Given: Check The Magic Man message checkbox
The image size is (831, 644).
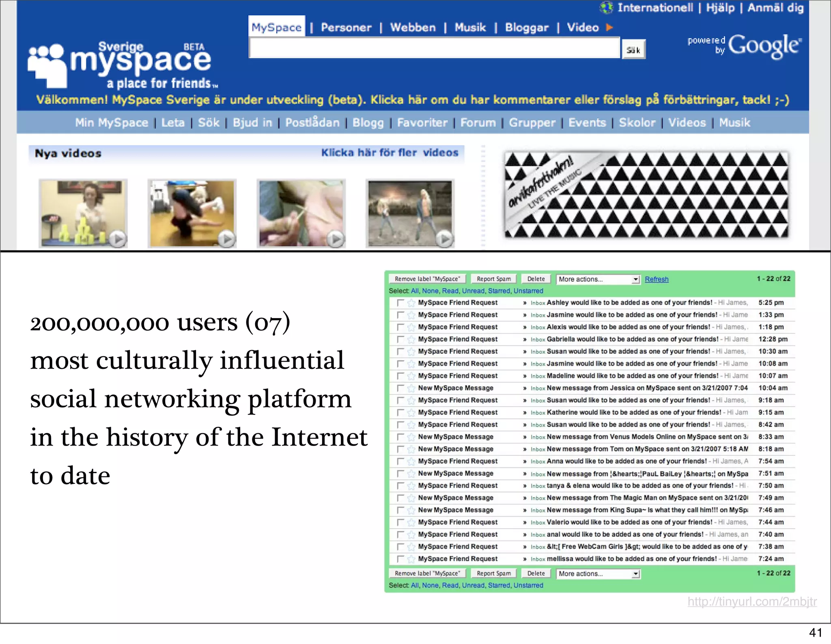Looking at the screenshot, I should pyautogui.click(x=400, y=498).
